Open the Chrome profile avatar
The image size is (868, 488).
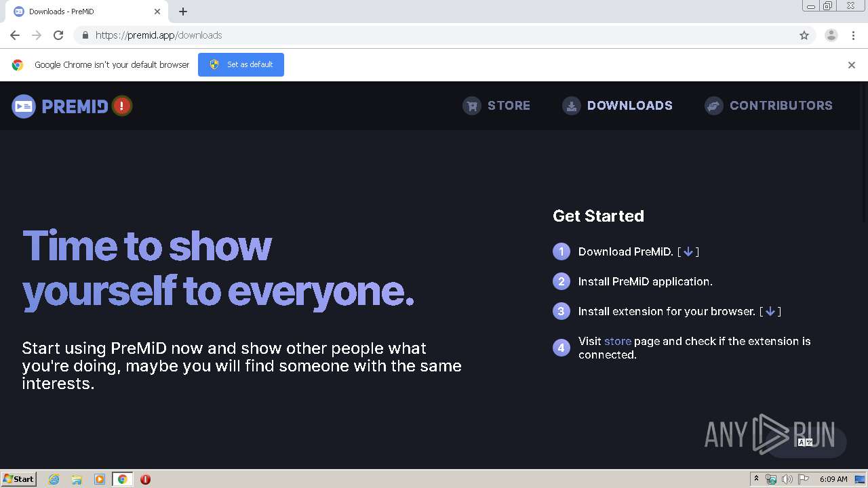point(831,35)
